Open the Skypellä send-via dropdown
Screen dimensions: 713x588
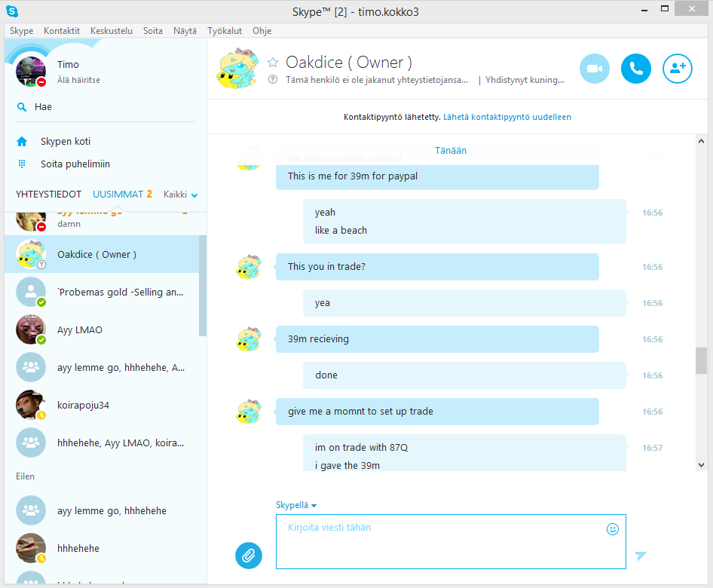(x=296, y=505)
